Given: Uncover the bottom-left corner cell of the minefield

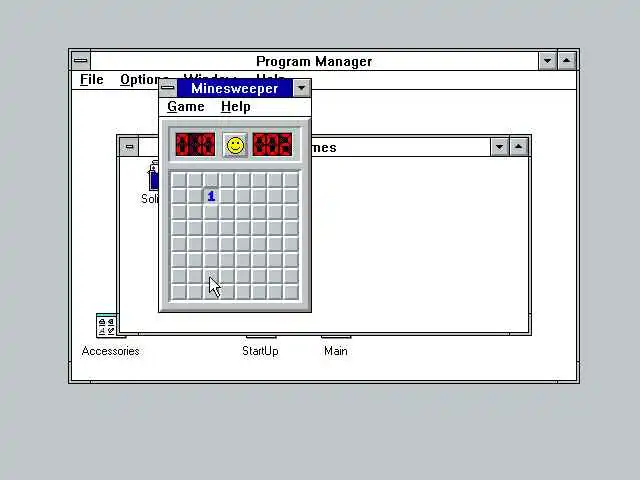Looking at the screenshot, I should (179, 292).
